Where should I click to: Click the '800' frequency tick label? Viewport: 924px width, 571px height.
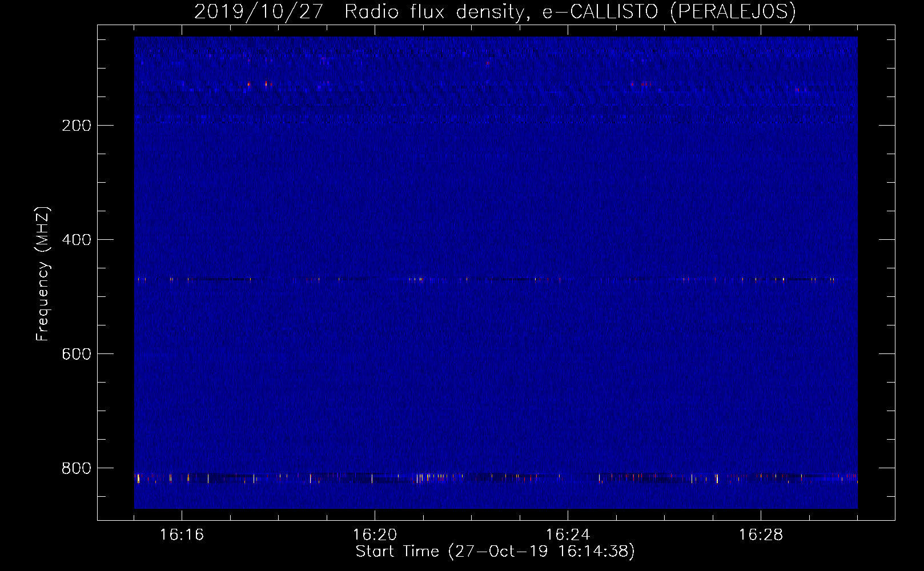pos(76,468)
